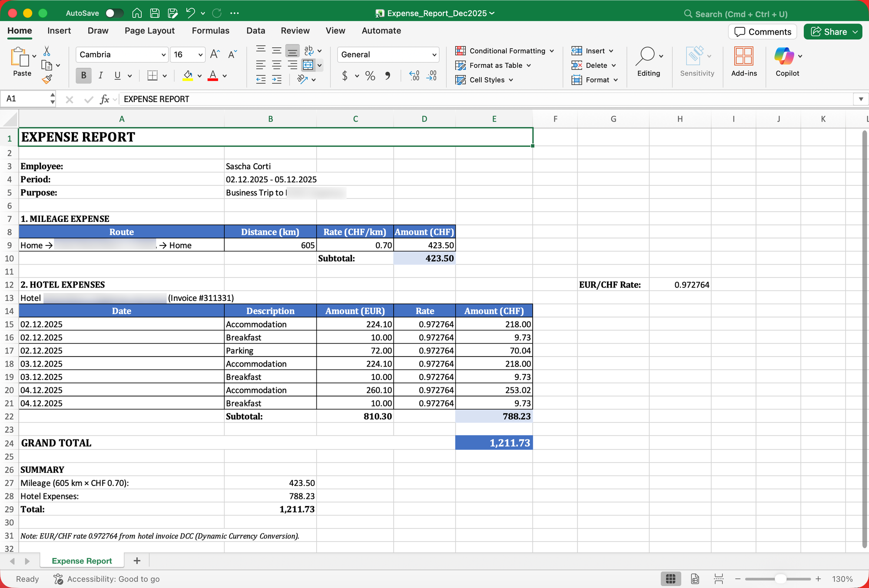Toggle the AutoSave switch
The image size is (869, 588).
[x=114, y=13]
